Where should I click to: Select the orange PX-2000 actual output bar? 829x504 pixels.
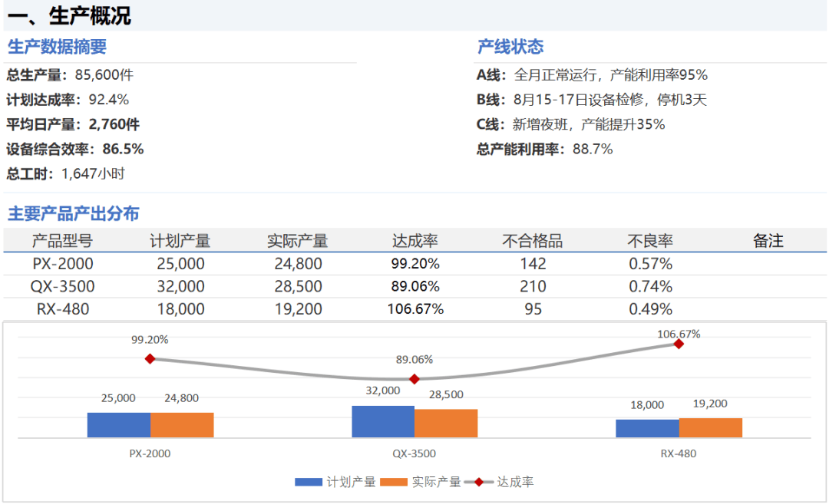pos(182,425)
